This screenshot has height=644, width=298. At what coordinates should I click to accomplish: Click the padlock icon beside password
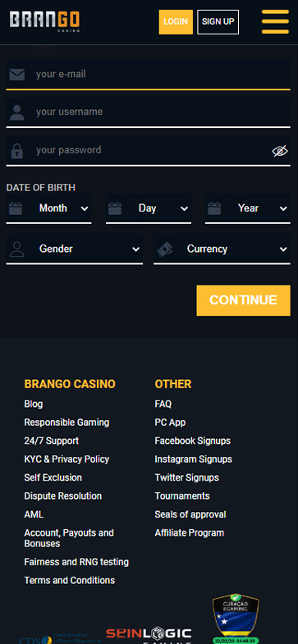[17, 150]
